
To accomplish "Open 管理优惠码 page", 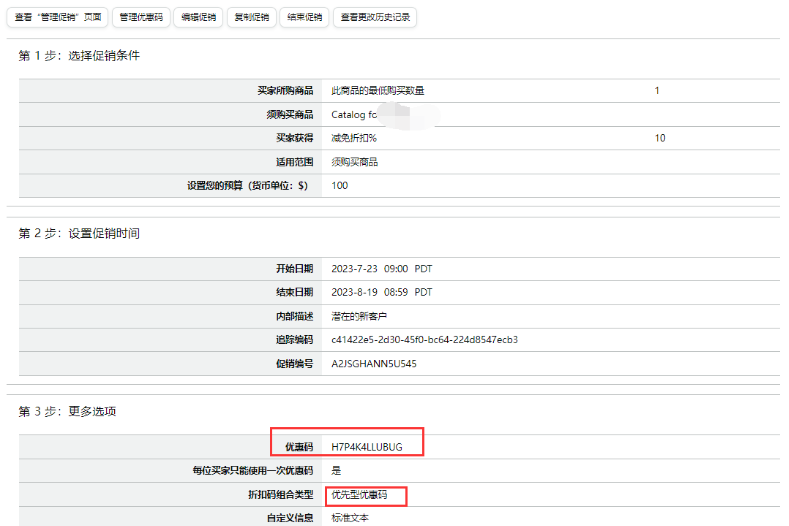I will [140, 17].
